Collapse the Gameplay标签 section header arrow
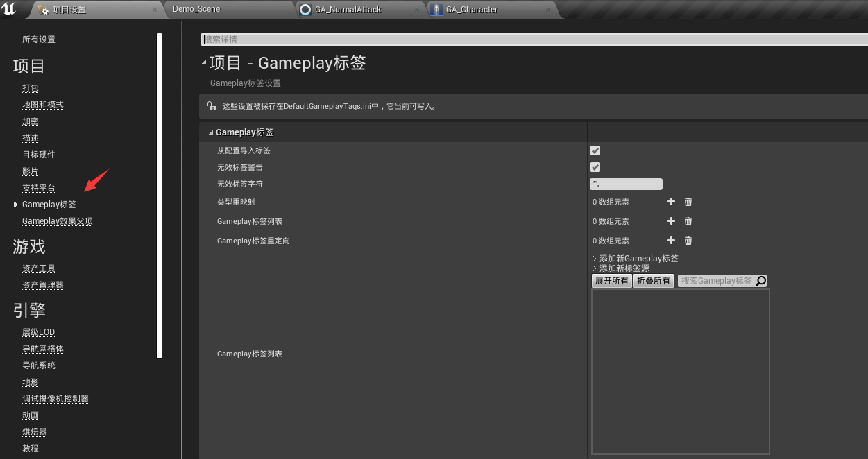Image resolution: width=868 pixels, height=459 pixels. [x=210, y=131]
